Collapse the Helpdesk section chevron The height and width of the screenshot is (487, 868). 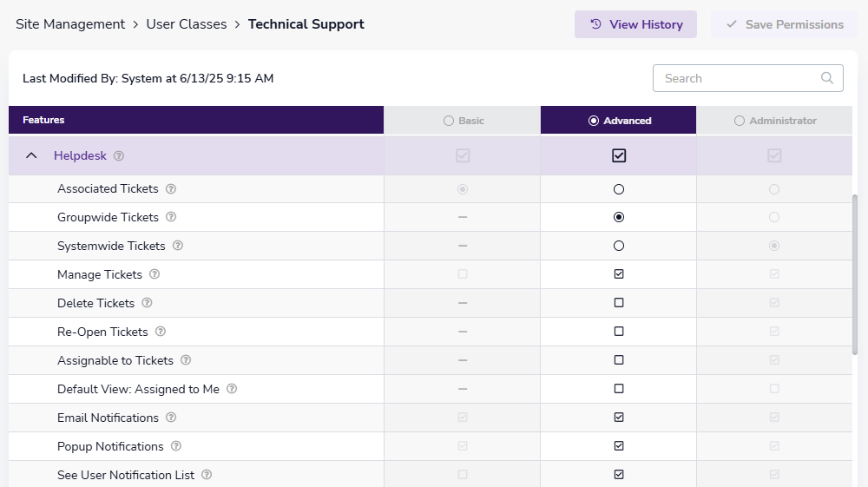click(32, 156)
